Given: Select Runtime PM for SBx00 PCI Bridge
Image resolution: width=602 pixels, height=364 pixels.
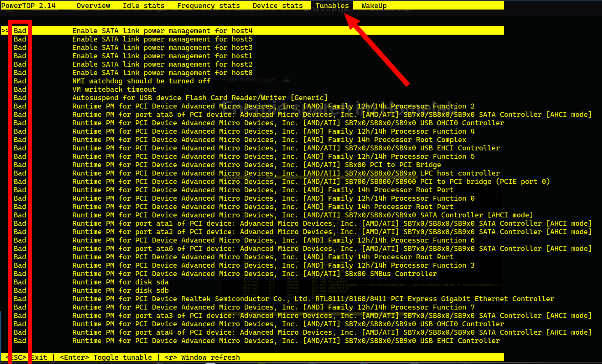Looking at the screenshot, I should (257, 165).
